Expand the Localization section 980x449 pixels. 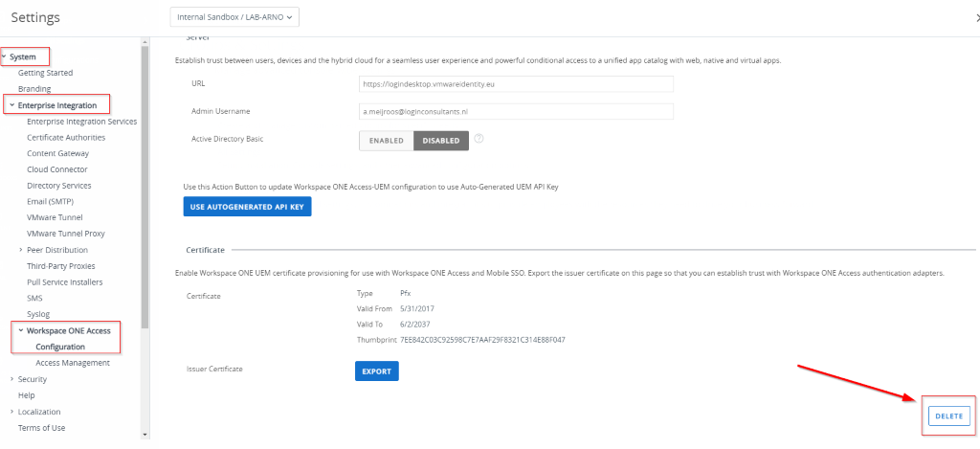(x=11, y=412)
